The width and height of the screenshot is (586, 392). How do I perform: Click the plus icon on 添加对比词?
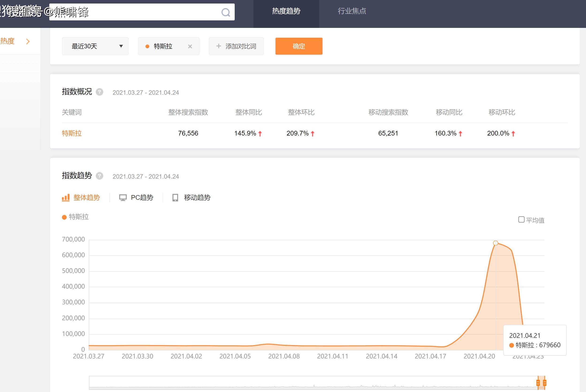click(x=218, y=46)
